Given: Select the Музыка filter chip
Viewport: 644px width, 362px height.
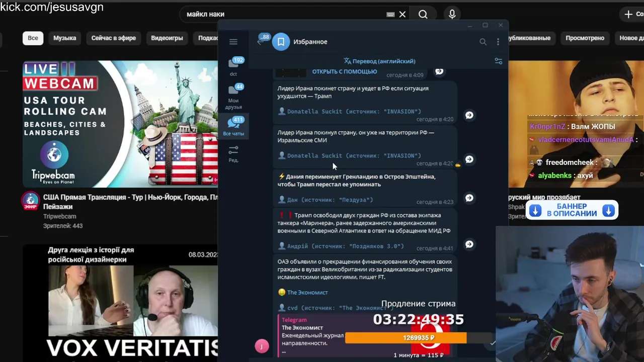Looking at the screenshot, I should coord(64,38).
